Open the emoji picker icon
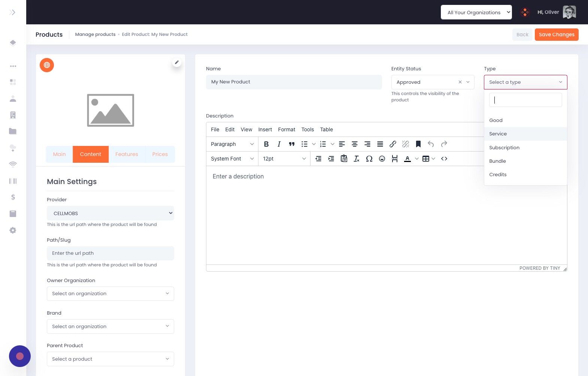 tap(382, 159)
